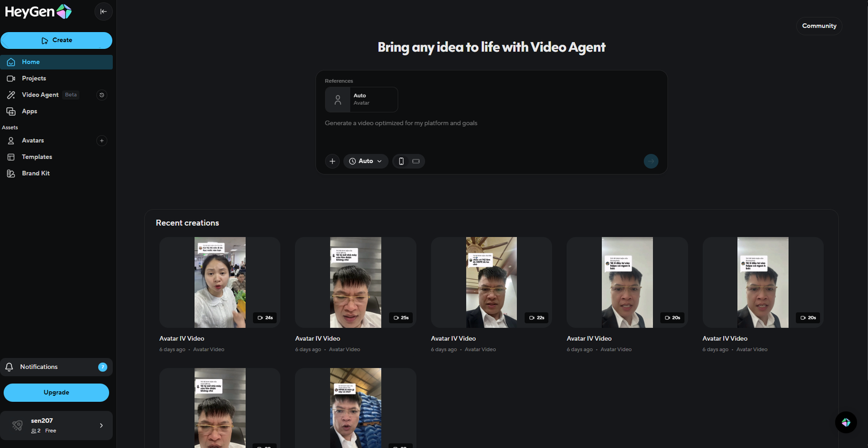Click the Create button

click(56, 40)
